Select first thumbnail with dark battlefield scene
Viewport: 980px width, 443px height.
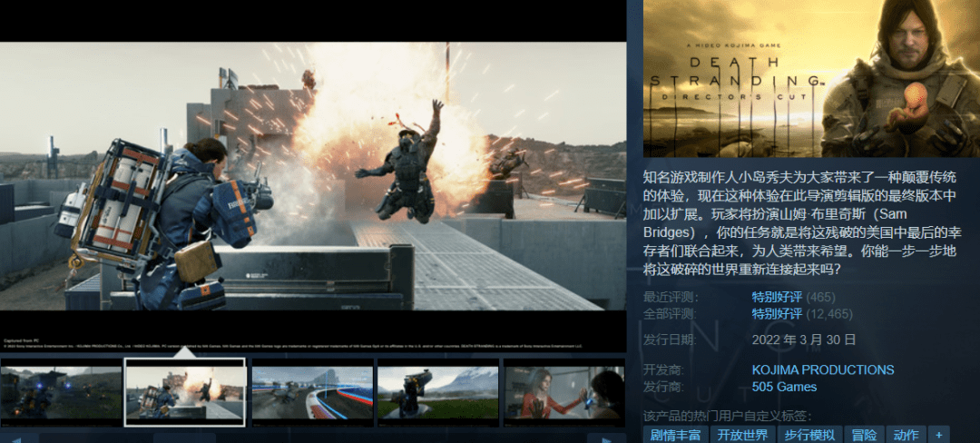[x=61, y=392]
